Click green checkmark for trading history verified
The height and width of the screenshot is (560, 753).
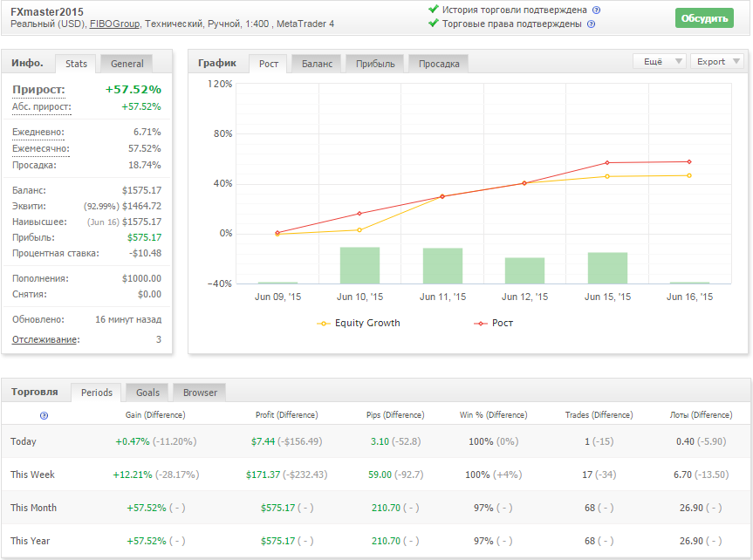(434, 10)
